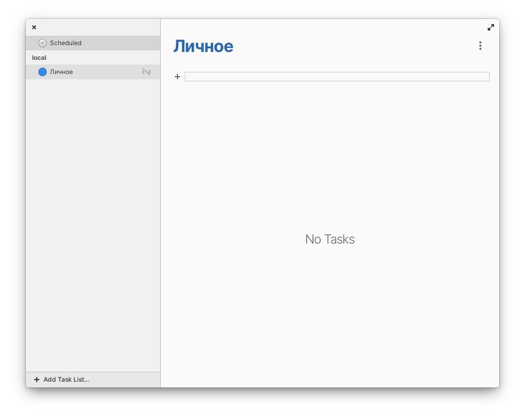Click the blue circle next to Личное

[43, 72]
